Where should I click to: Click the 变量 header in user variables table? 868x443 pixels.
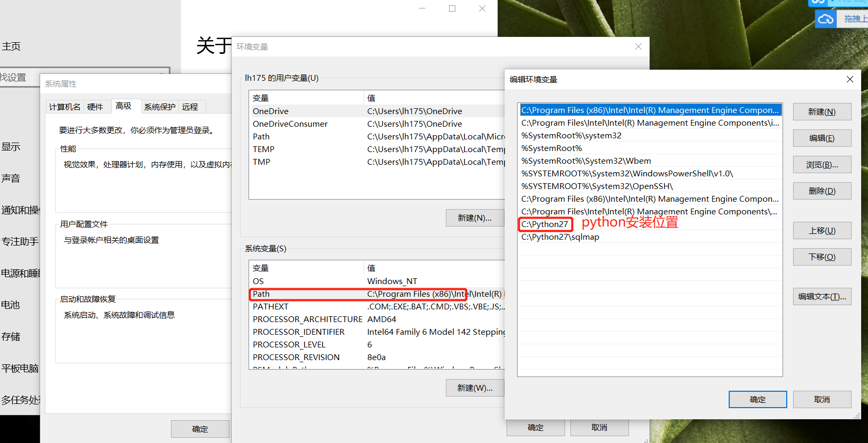pos(306,98)
